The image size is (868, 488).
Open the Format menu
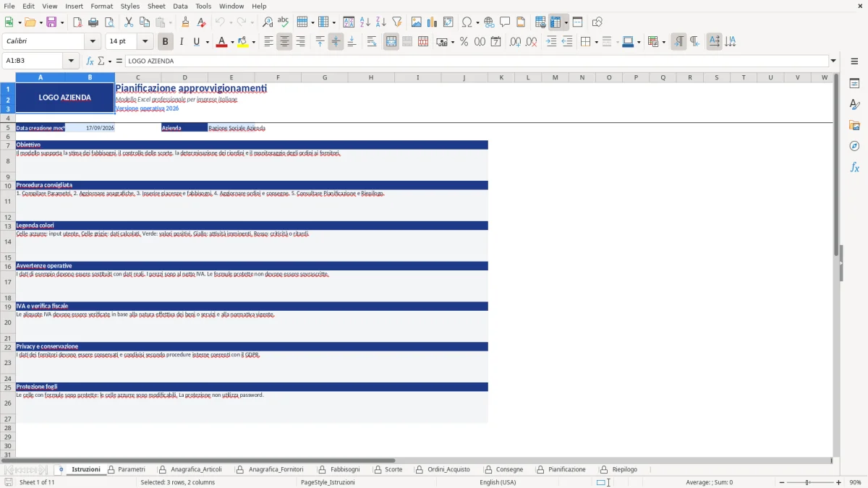click(x=101, y=6)
